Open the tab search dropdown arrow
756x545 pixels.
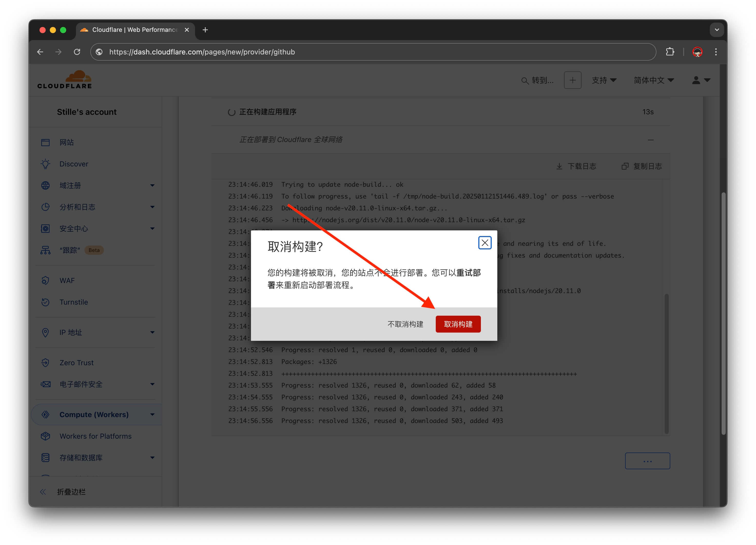[x=717, y=30]
